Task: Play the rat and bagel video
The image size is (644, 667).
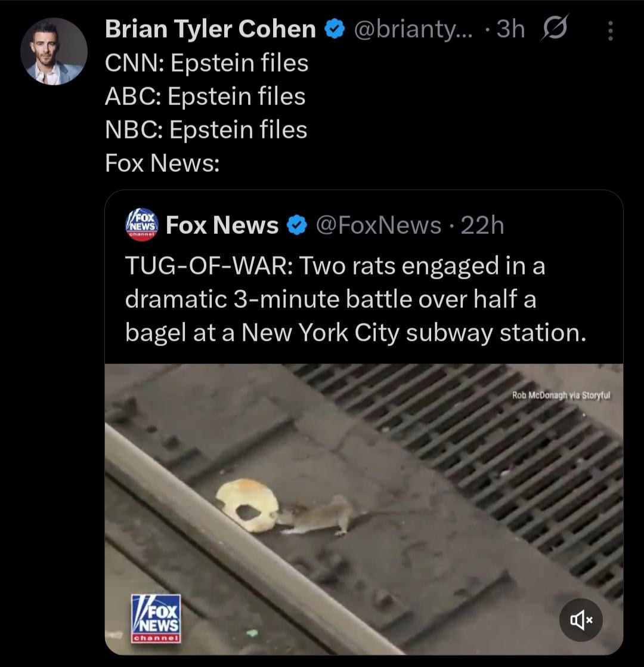Action: click(364, 507)
